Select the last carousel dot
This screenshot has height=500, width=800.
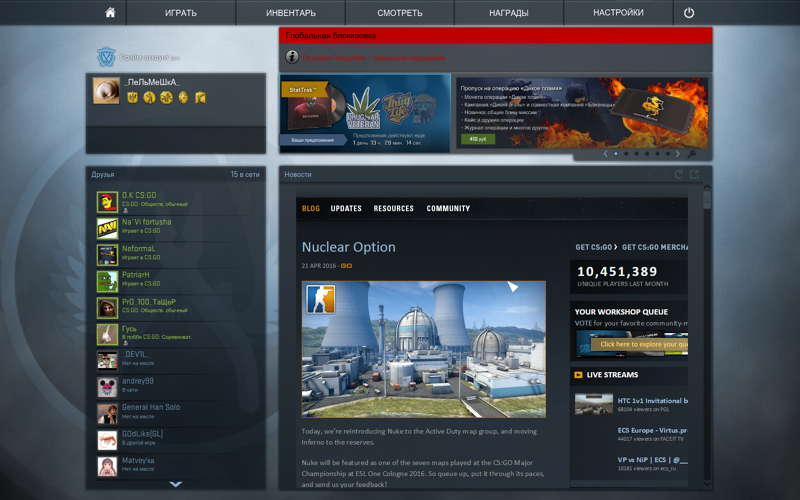click(668, 154)
